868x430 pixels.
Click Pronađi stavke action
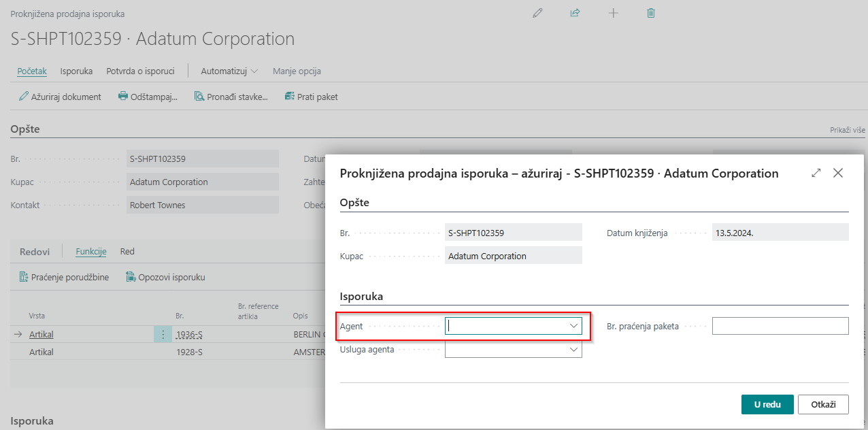click(x=231, y=97)
